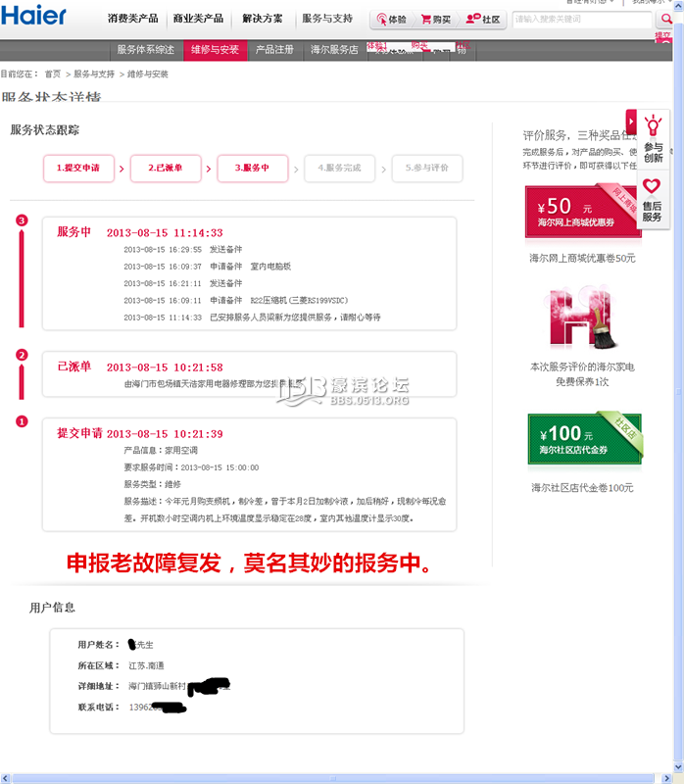Click the 申请备件 R22压缩机 log entry

[x=236, y=301]
